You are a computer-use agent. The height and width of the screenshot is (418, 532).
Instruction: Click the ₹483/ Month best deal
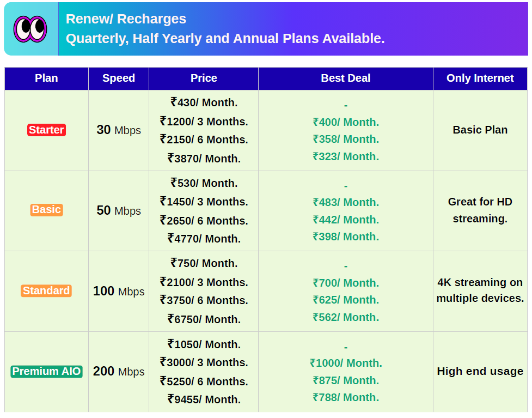(x=346, y=202)
